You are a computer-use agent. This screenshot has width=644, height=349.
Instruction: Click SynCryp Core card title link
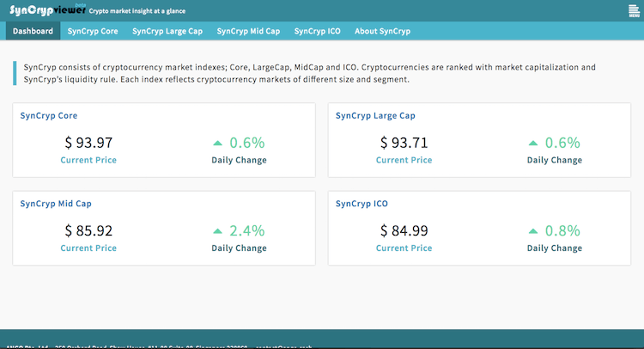(49, 115)
